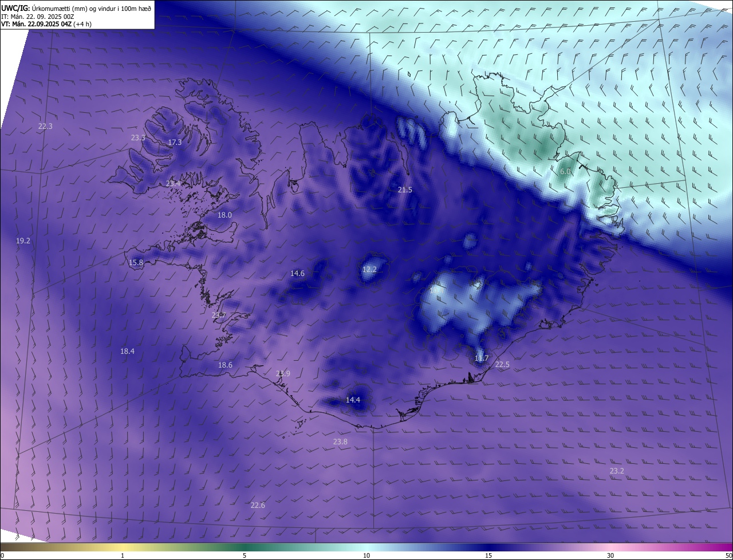Select the '1' tick on the color scale
Screen dimensions: 733x560
pyautogui.click(x=123, y=555)
